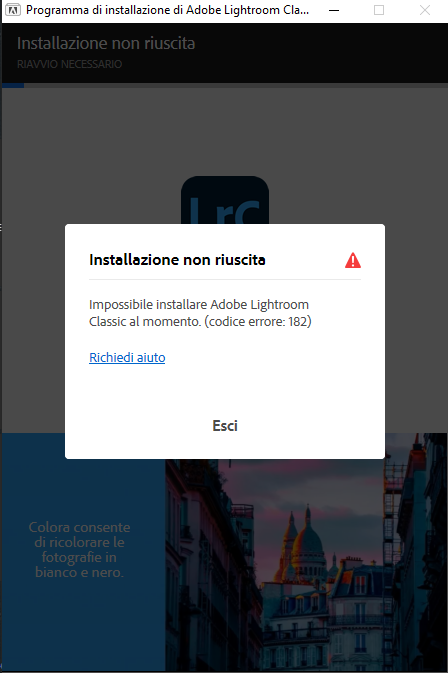Click the divider line under dialog heading
The image size is (448, 673).
pyautogui.click(x=225, y=279)
